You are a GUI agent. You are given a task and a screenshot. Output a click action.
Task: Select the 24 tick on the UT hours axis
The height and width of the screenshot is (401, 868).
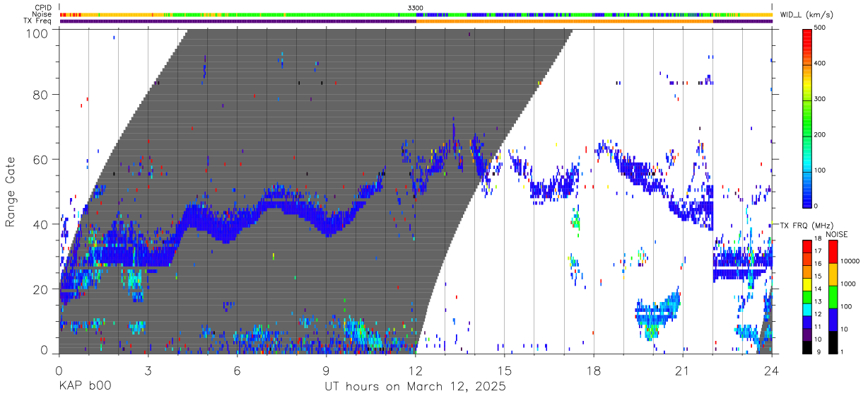[x=772, y=370]
